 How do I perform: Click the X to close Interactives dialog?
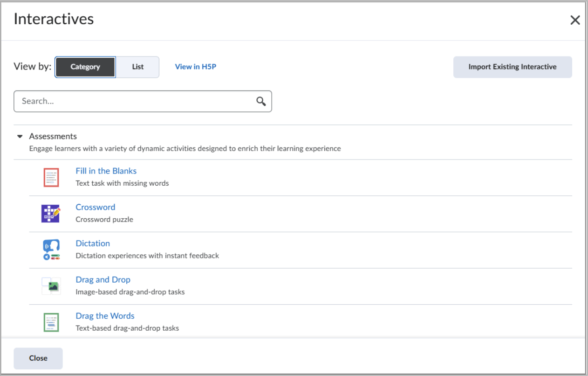[575, 20]
